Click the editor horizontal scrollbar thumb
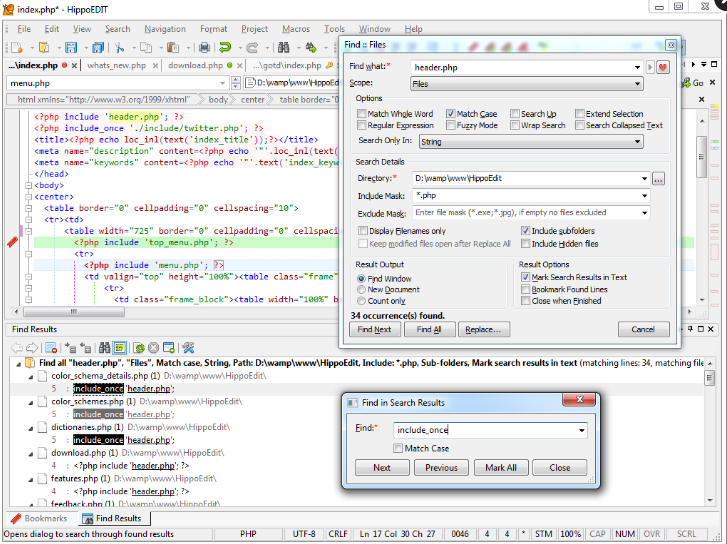Viewport: 727px width, 544px height. [74, 312]
